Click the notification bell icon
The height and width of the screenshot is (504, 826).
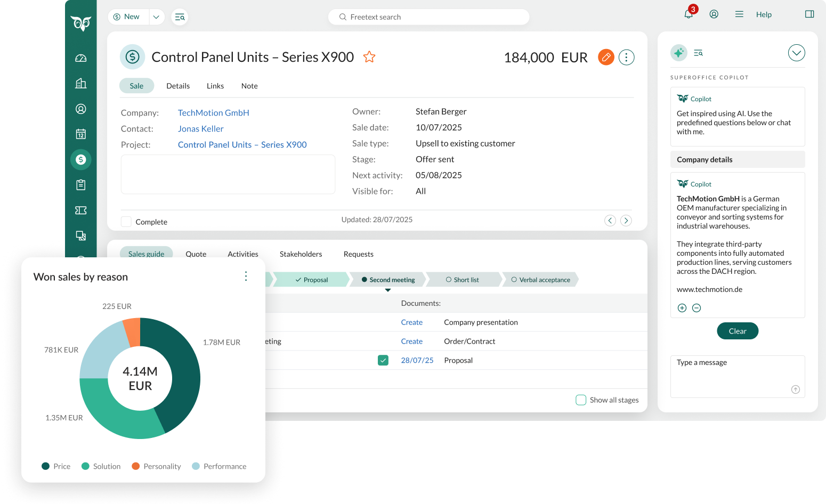tap(689, 14)
